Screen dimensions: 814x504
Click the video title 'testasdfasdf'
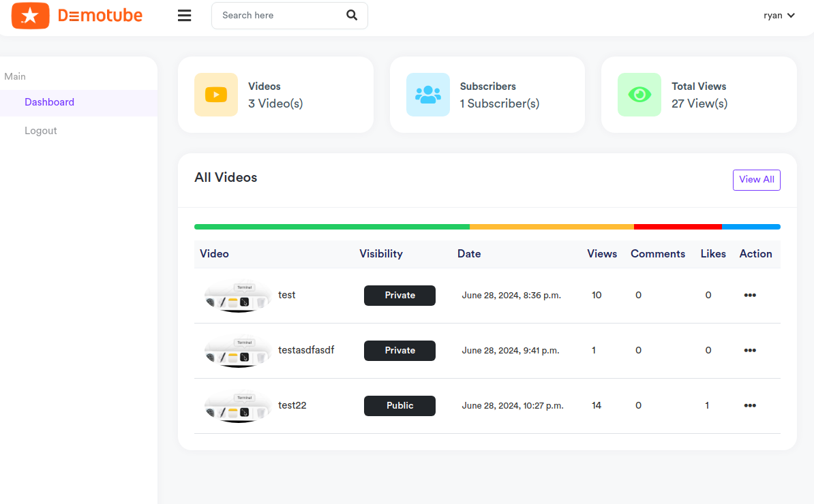[x=306, y=351]
